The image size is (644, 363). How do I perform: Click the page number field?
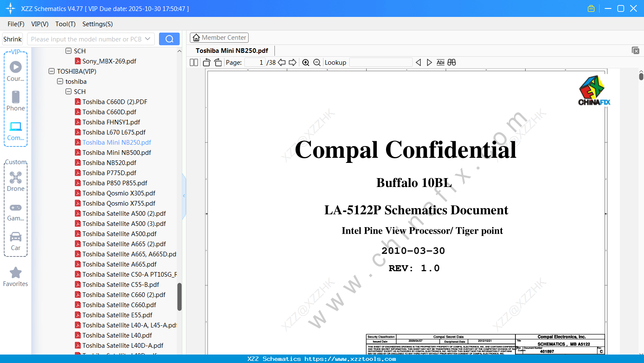coord(255,63)
